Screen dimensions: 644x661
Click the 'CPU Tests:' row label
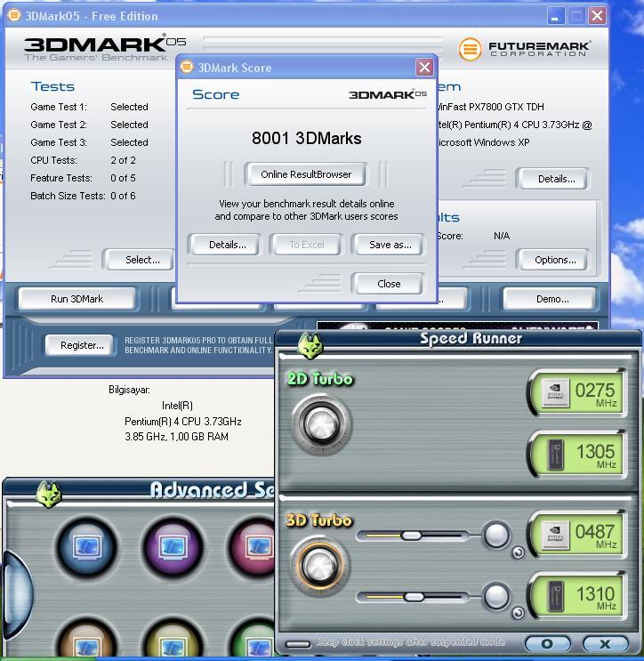point(53,160)
